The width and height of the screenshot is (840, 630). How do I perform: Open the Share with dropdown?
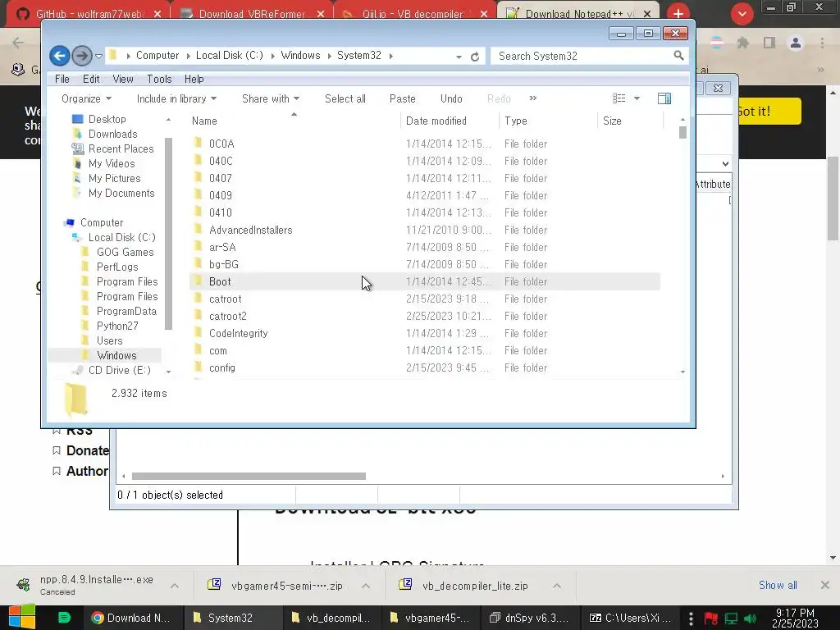click(x=271, y=98)
